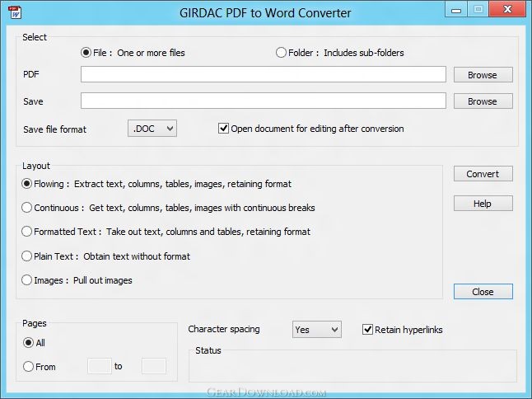Viewport: 532px width, 399px height.
Task: Open the Character spacing Yes dropdown
Action: point(317,330)
